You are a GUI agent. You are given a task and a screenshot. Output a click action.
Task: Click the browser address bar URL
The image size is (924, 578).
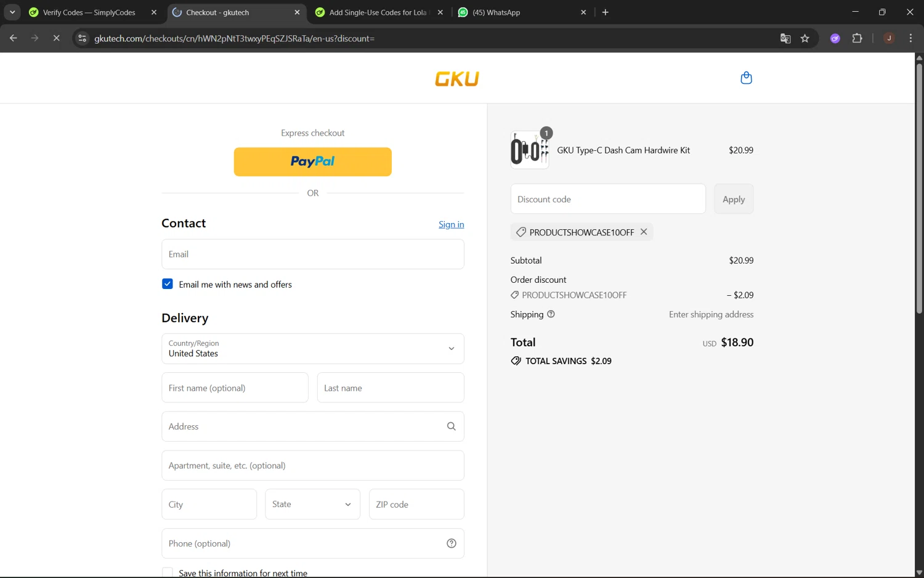(234, 38)
